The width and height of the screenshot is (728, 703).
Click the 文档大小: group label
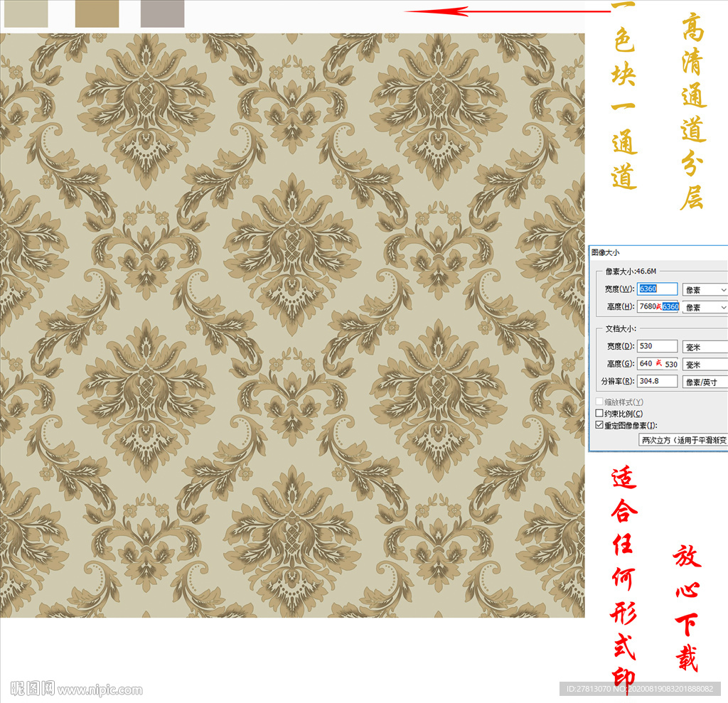click(x=621, y=328)
